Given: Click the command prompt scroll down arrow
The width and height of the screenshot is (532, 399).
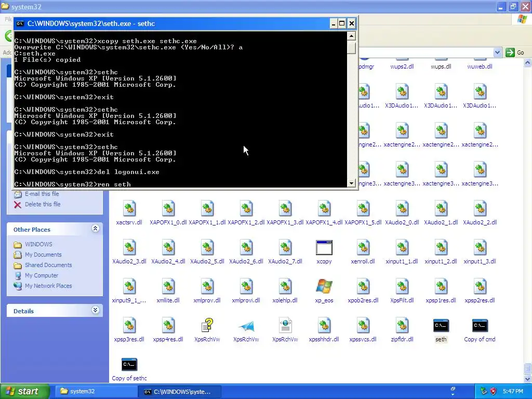Looking at the screenshot, I should click(x=352, y=183).
